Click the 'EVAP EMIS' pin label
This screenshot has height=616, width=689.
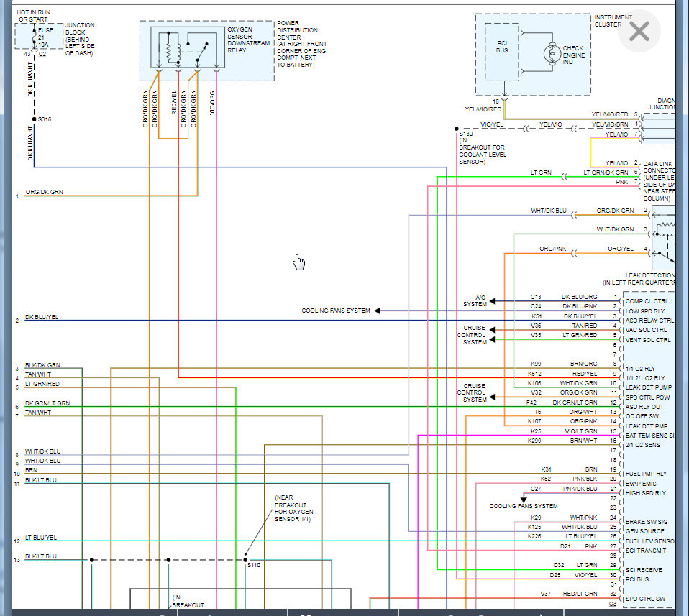pos(641,484)
